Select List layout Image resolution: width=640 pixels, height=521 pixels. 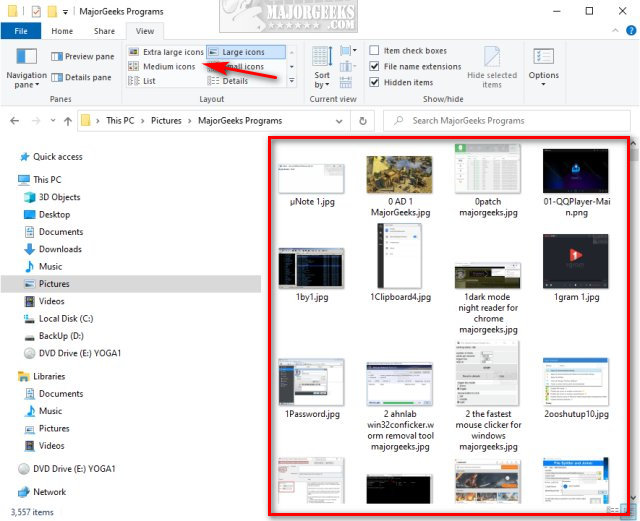click(x=142, y=81)
